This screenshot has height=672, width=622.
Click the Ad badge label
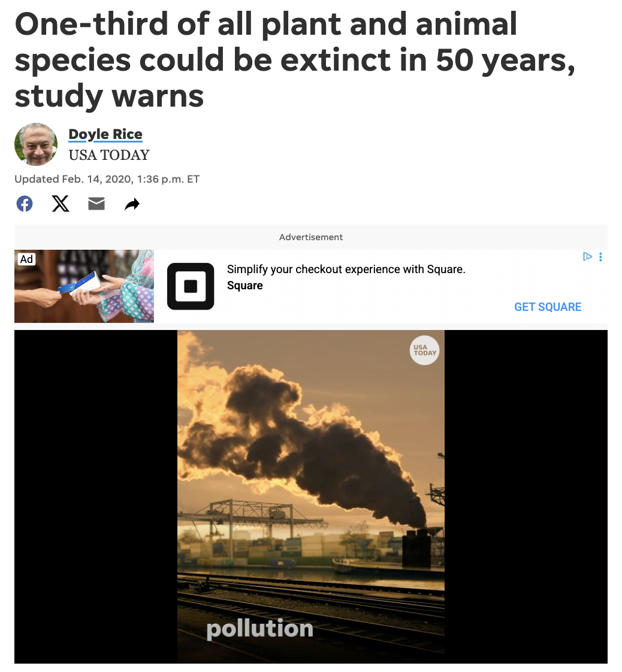tap(26, 259)
